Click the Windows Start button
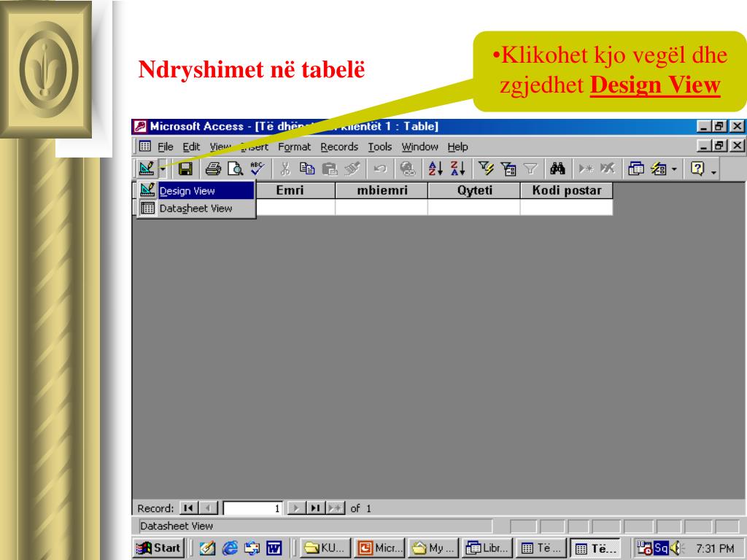Viewport: 747px width, 560px height. (158, 548)
